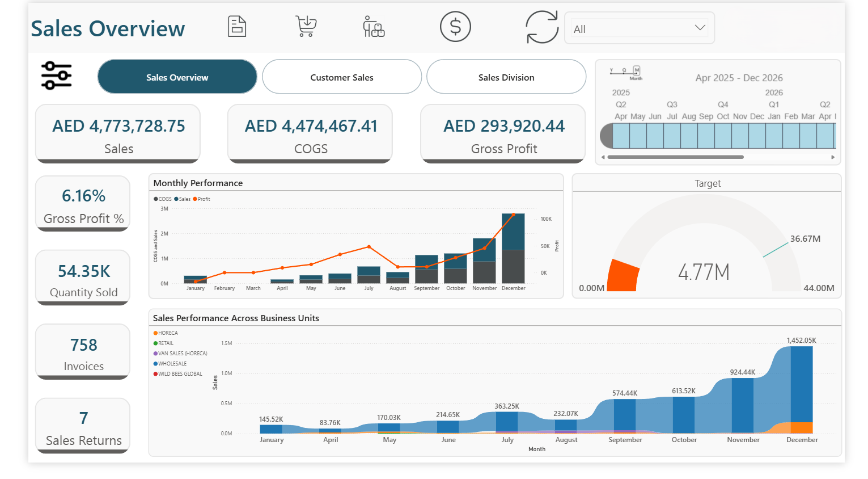Open the filter settings icon on the left
Screen dimensions: 868x479
point(56,75)
